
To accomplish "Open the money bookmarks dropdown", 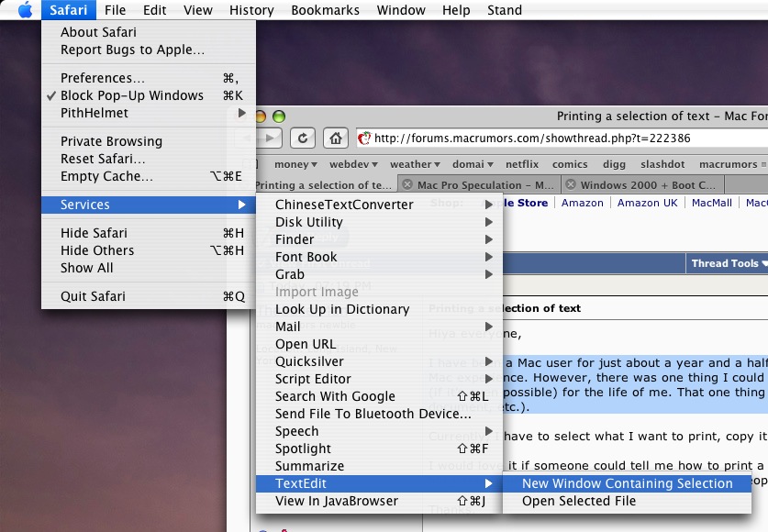I will 295,164.
